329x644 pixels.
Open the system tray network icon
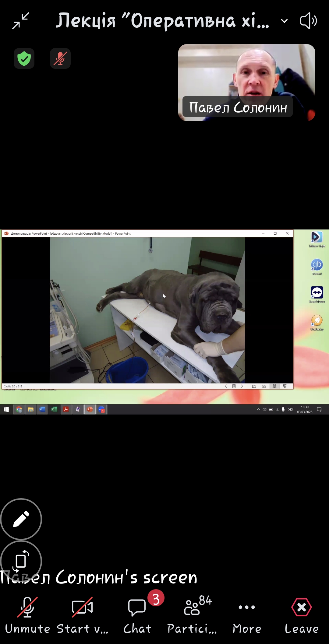tap(277, 410)
